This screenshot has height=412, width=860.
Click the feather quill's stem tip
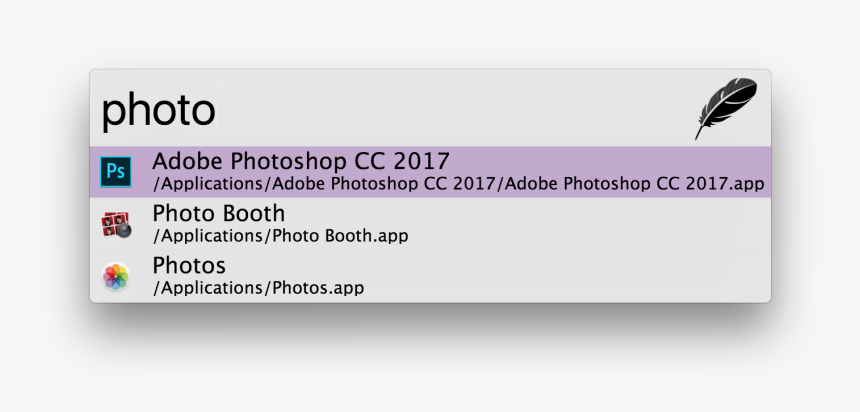698,136
